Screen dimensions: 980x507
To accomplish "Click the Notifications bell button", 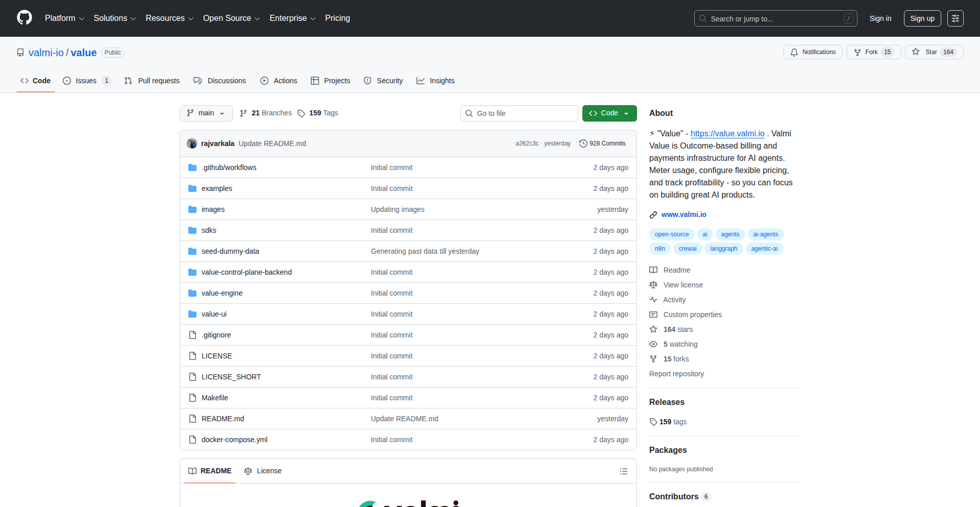I will pos(813,52).
